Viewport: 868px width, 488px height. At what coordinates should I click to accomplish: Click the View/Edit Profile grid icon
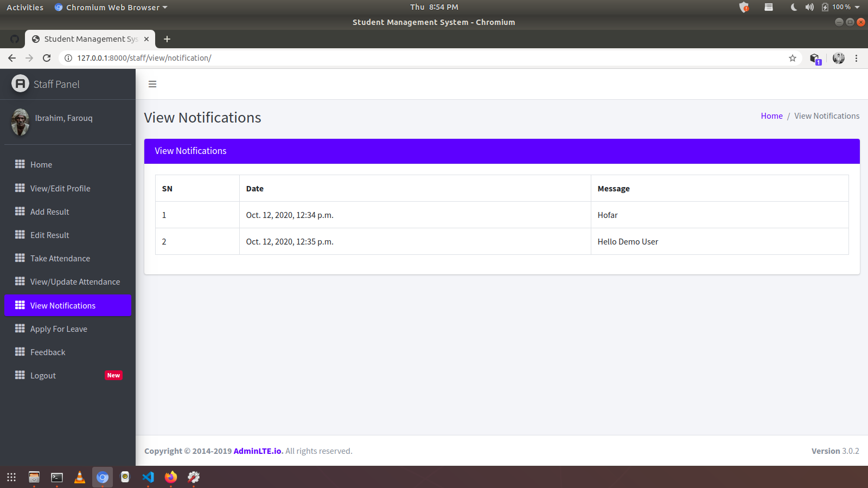20,188
